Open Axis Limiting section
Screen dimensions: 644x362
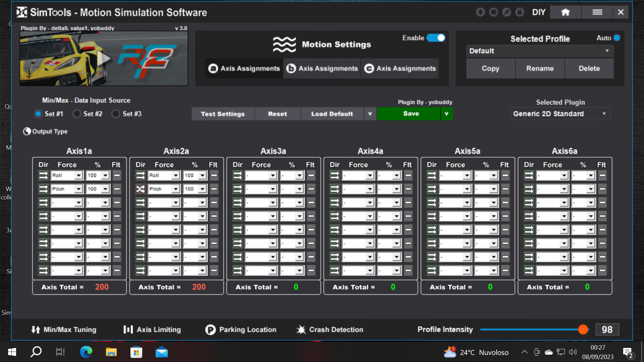152,330
